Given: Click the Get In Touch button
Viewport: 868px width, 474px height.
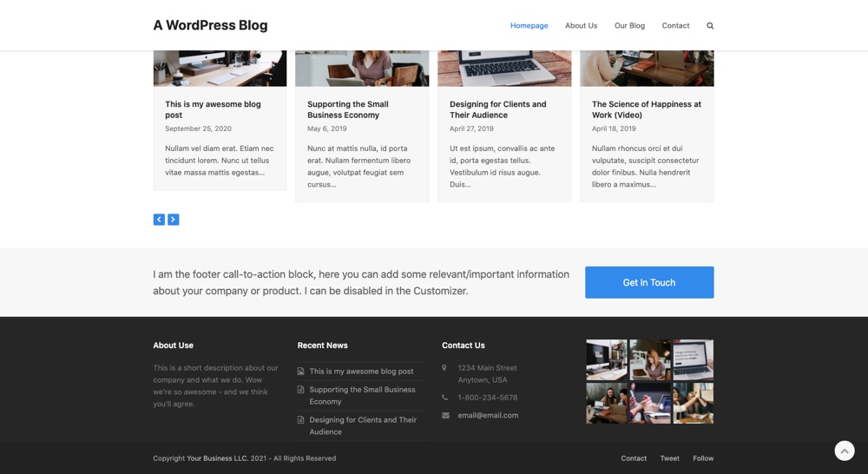Looking at the screenshot, I should tap(649, 282).
